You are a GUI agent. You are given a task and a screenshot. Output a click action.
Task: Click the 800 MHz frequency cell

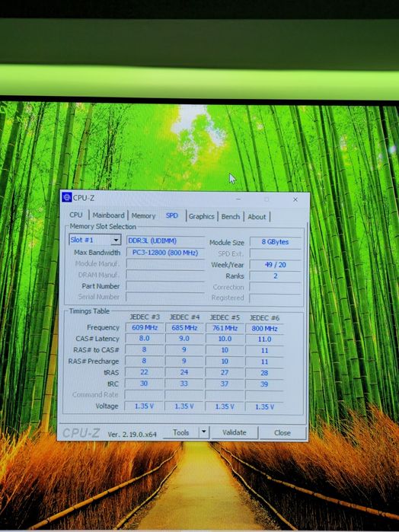click(264, 329)
